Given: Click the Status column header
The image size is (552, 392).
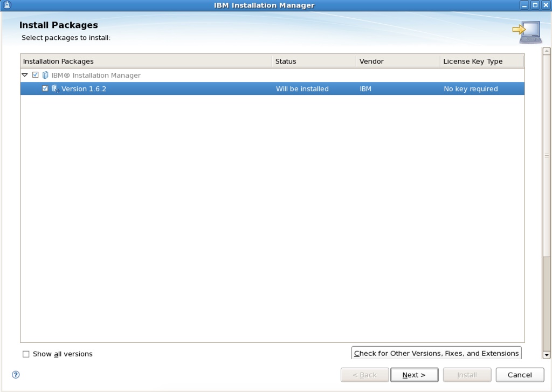Looking at the screenshot, I should point(286,61).
